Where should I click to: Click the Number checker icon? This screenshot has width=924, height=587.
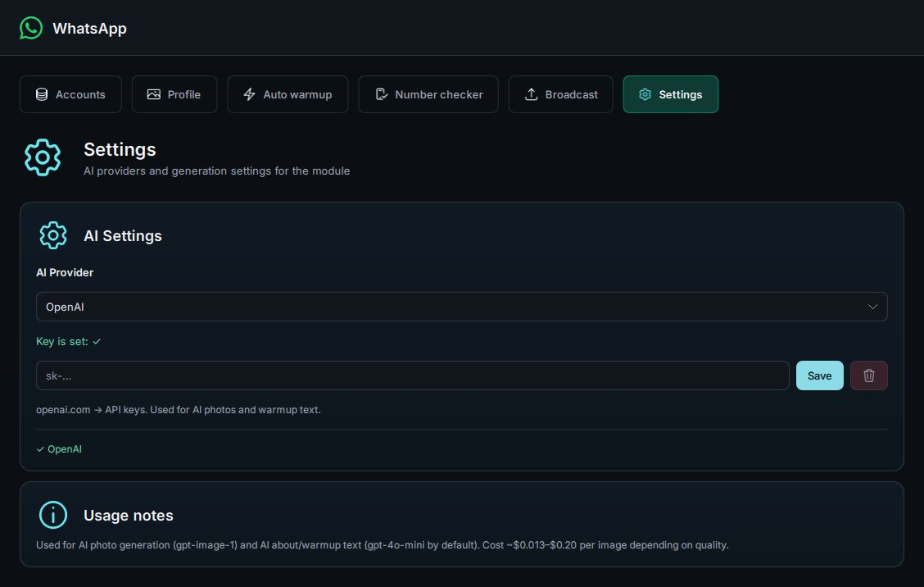pyautogui.click(x=381, y=94)
